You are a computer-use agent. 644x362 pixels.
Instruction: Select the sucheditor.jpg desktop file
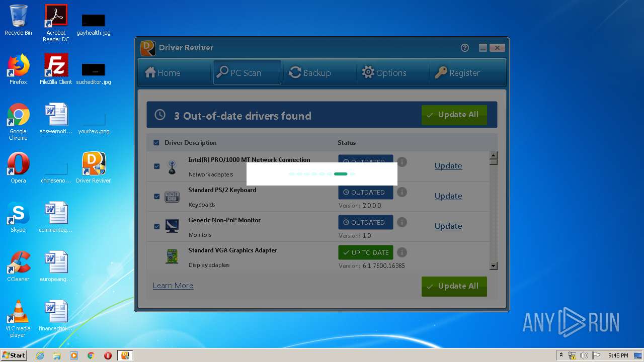(94, 73)
